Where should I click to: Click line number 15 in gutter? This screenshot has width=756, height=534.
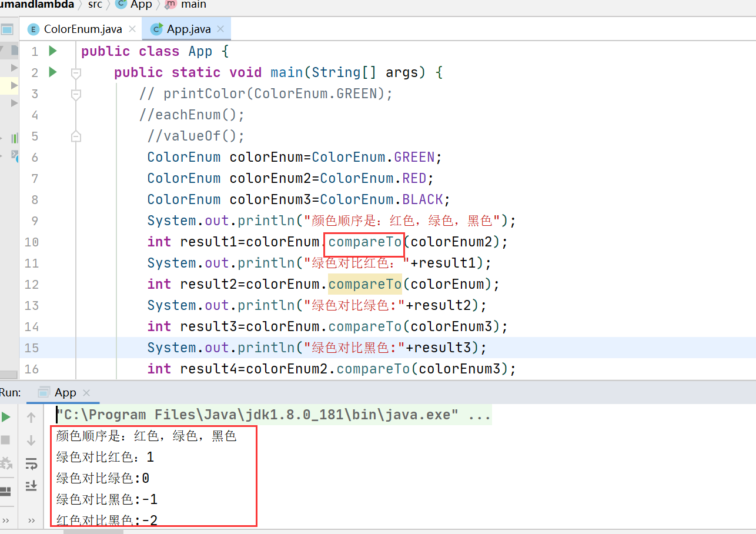(32, 348)
